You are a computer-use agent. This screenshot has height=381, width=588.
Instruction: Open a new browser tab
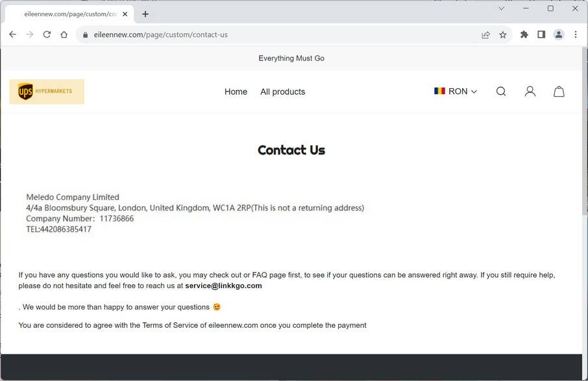(x=145, y=14)
